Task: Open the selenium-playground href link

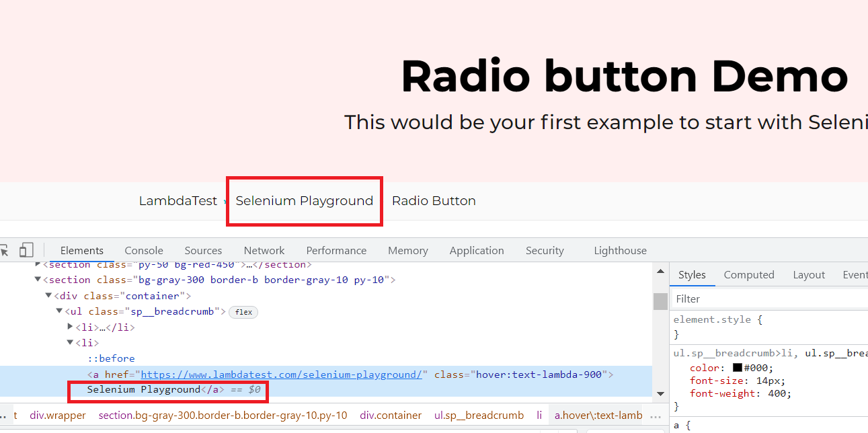Action: pyautogui.click(x=280, y=375)
